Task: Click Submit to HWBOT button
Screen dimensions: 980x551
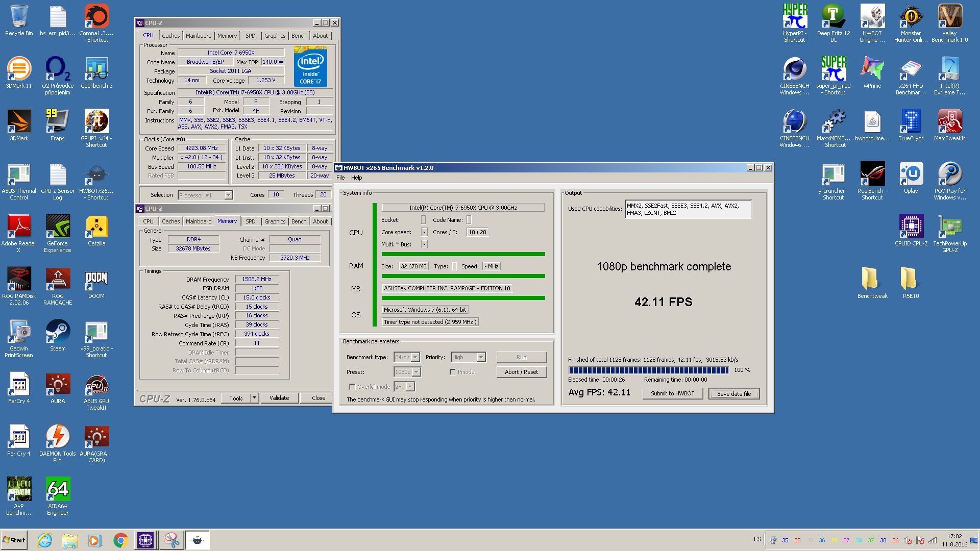Action: point(672,393)
